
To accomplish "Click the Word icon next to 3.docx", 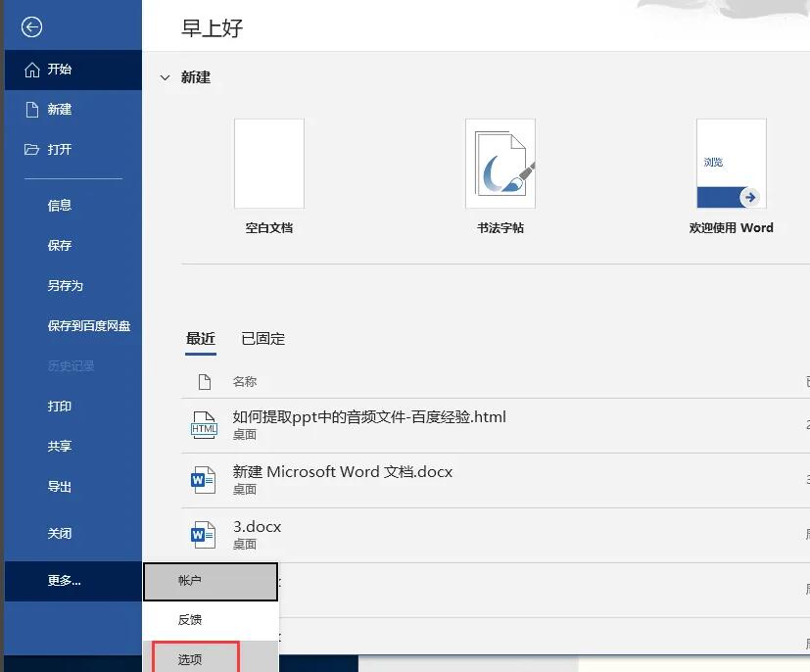I will [203, 535].
